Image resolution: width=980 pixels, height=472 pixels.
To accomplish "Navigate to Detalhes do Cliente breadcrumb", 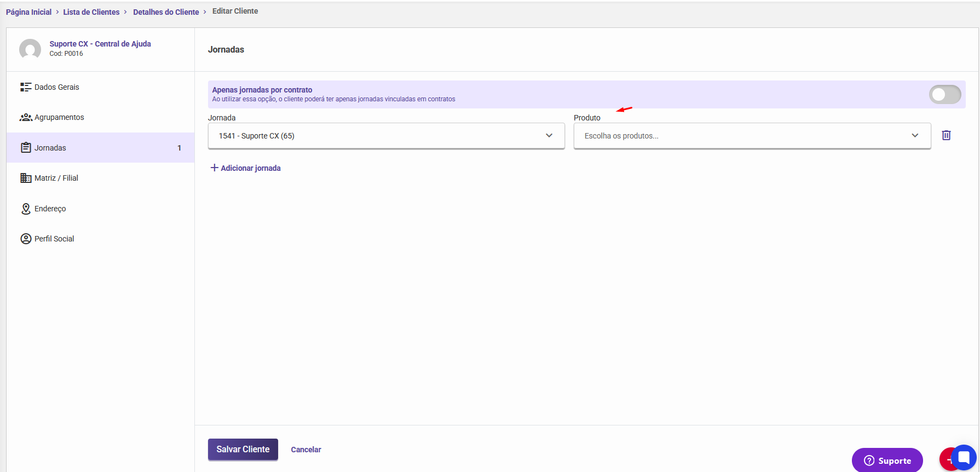I will tap(166, 12).
